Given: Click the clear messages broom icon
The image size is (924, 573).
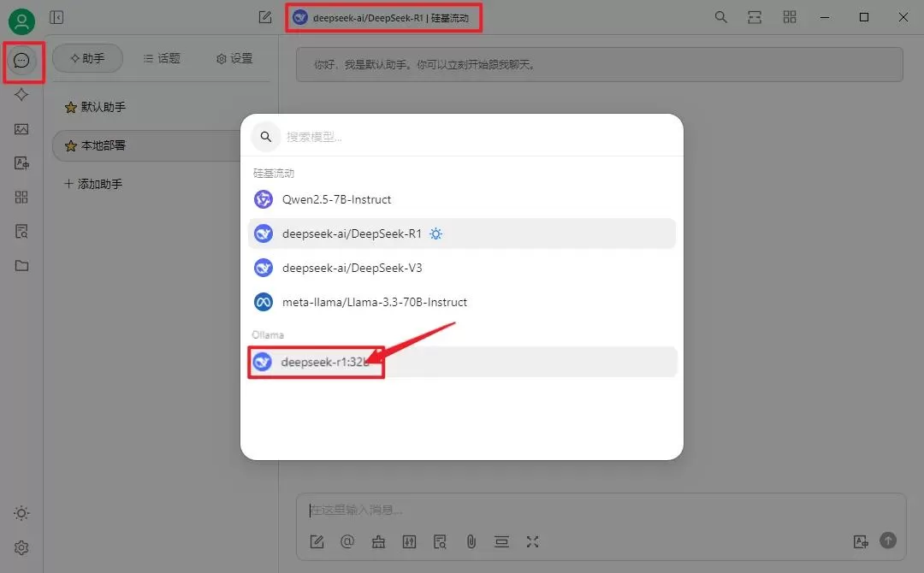Looking at the screenshot, I should click(378, 542).
